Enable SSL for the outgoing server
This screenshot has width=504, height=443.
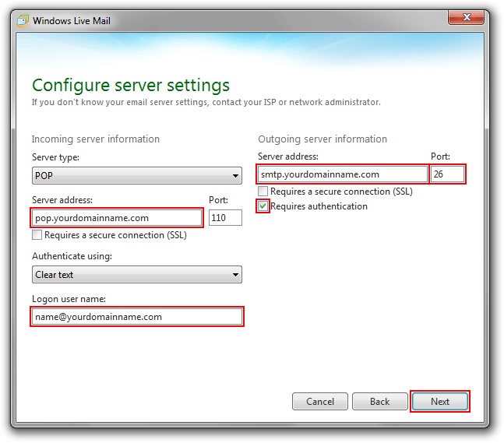263,192
